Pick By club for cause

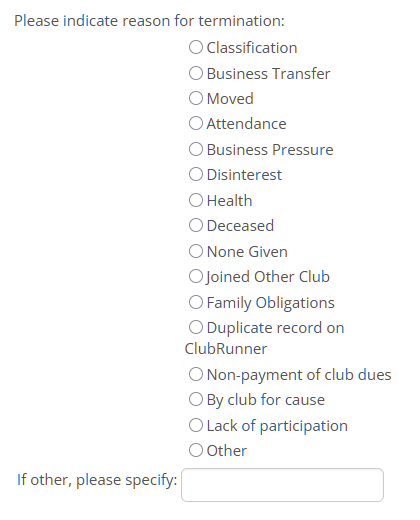click(196, 399)
